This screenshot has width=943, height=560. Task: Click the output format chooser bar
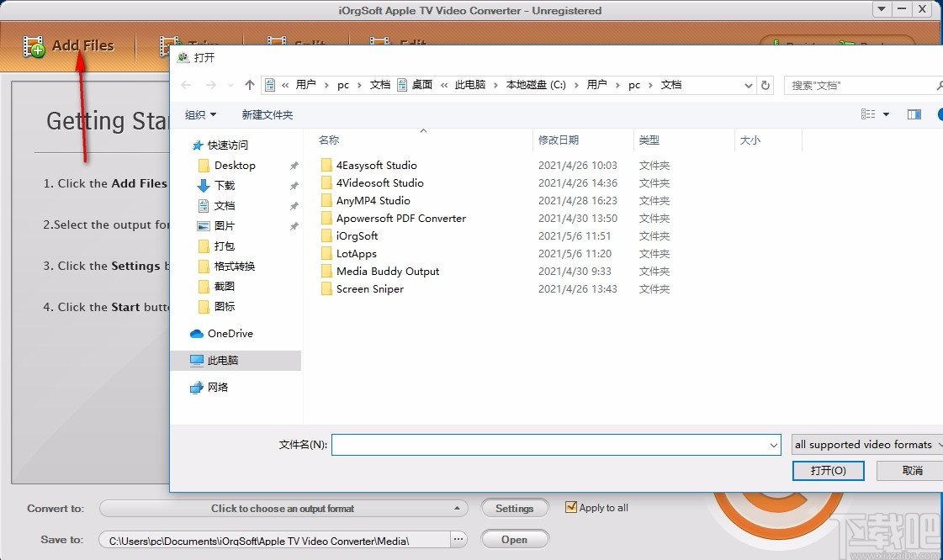pyautogui.click(x=283, y=508)
